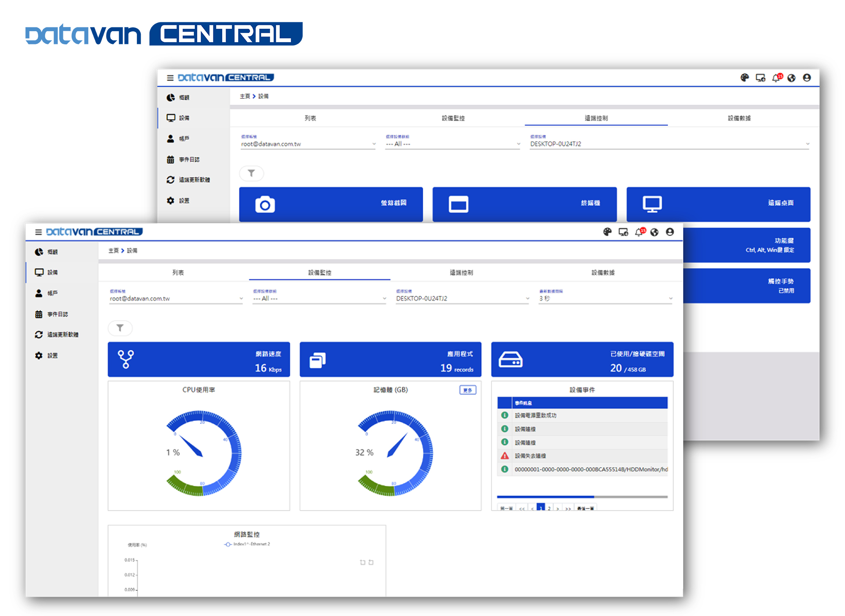Open settings gear sidebar item in back window
This screenshot has width=845, height=616.
(x=194, y=201)
